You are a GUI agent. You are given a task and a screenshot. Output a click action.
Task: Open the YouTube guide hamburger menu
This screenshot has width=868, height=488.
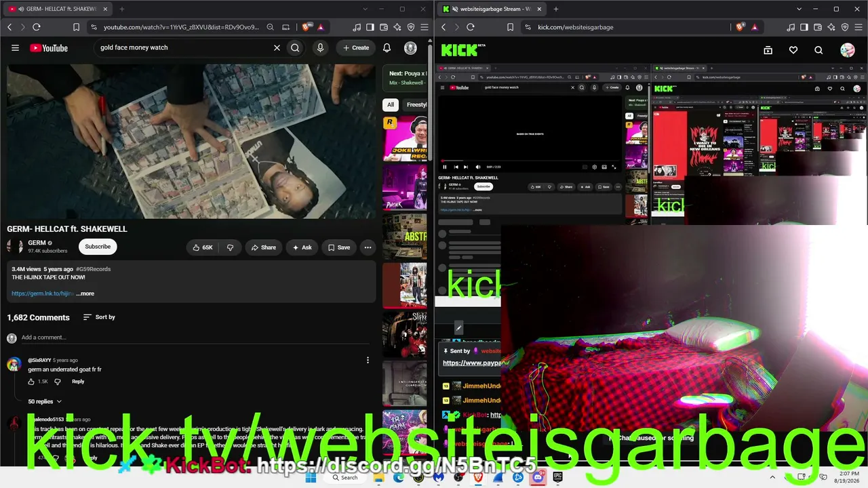point(15,48)
